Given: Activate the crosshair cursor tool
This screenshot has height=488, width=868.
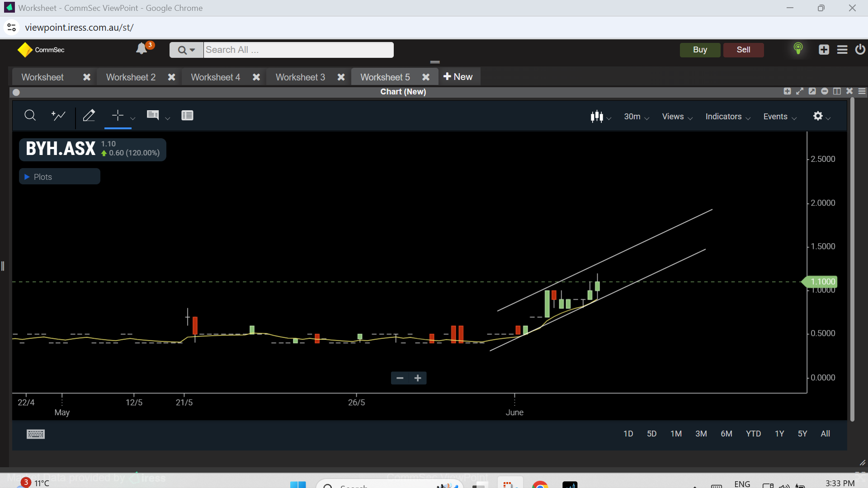Looking at the screenshot, I should pyautogui.click(x=118, y=116).
